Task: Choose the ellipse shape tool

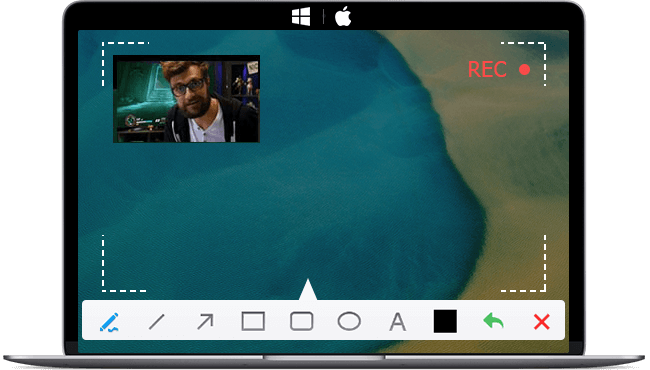Action: pyautogui.click(x=349, y=322)
